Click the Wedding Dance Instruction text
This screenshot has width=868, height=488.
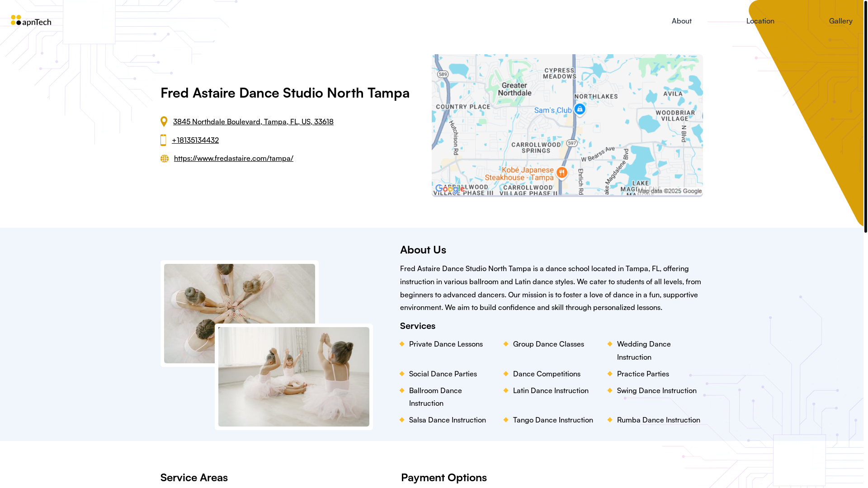pyautogui.click(x=644, y=351)
